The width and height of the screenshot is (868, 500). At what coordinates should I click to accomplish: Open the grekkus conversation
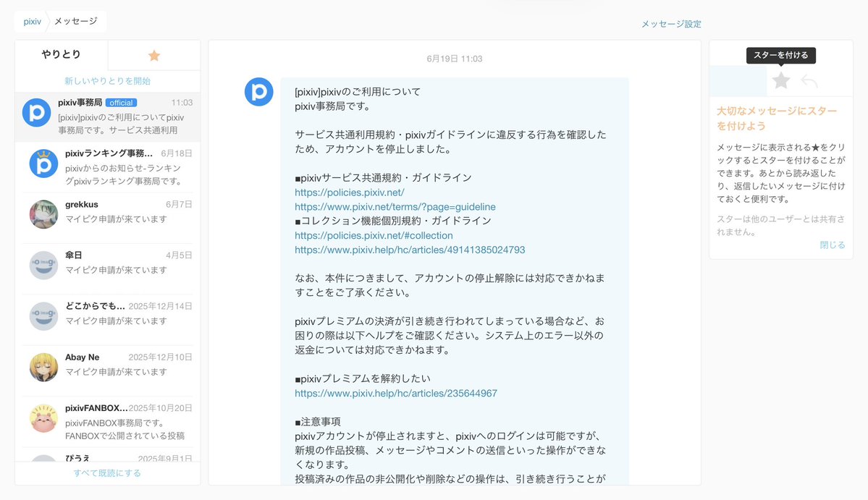[x=107, y=218]
